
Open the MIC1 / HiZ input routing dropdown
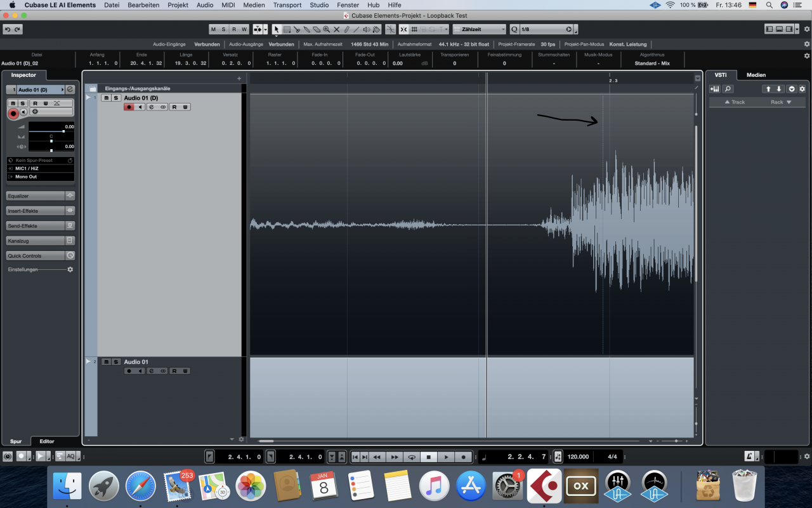coord(41,168)
